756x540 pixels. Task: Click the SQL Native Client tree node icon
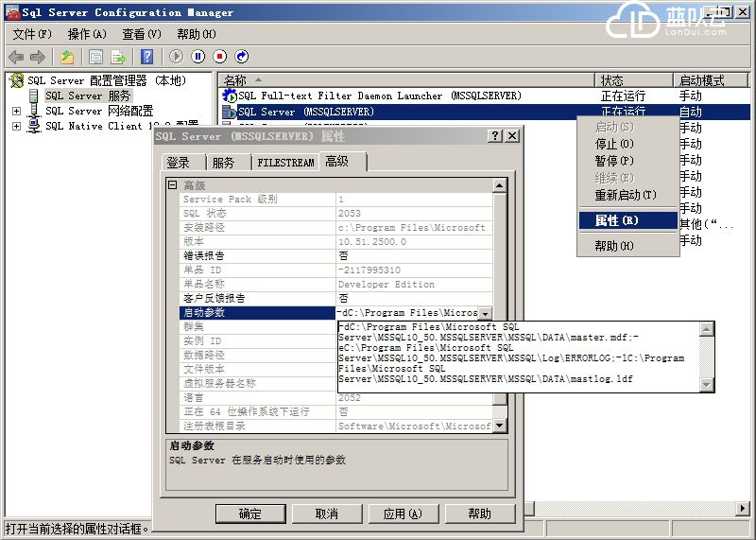pyautogui.click(x=33, y=126)
